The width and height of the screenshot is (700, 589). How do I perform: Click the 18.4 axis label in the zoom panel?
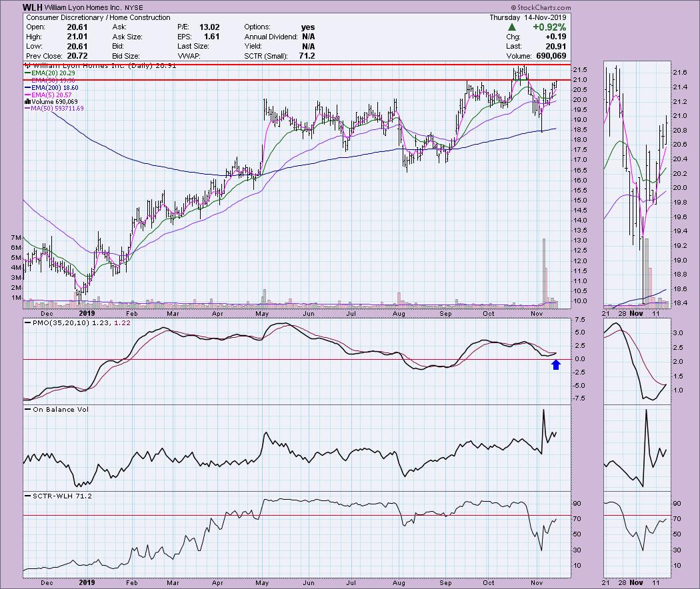click(x=679, y=303)
